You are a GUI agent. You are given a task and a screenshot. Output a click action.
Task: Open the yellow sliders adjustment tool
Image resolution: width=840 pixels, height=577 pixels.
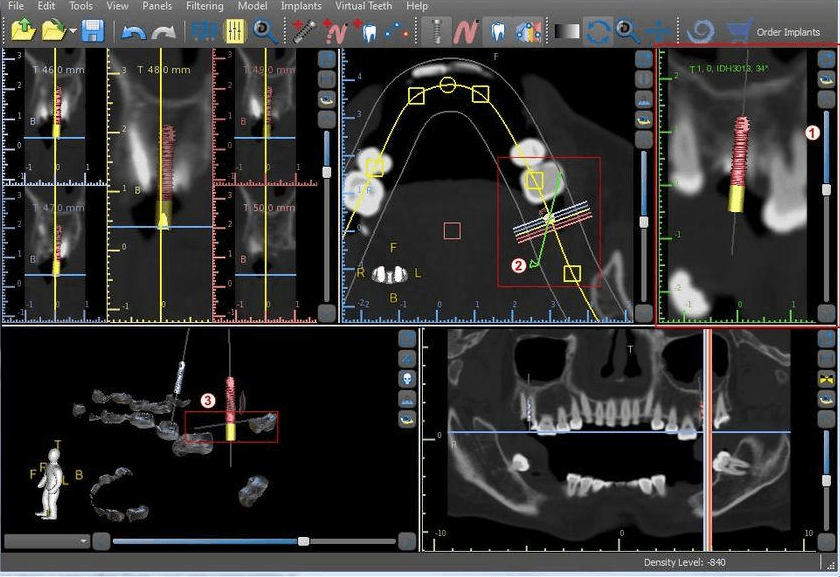[234, 31]
